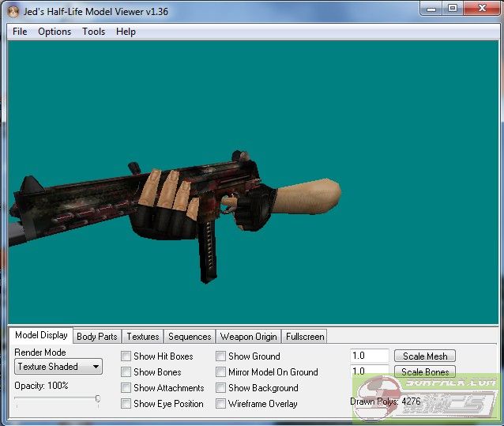
Task: Select the Weapon Origin tab
Action: [248, 337]
